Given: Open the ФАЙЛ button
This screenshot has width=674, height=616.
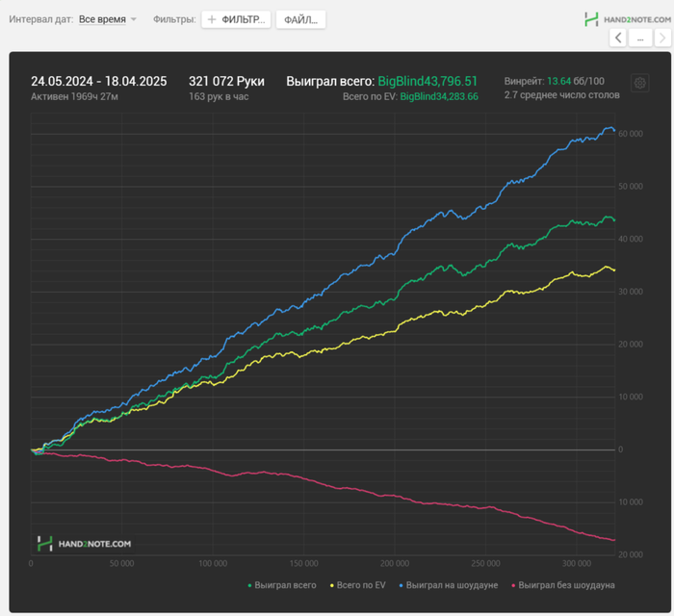Looking at the screenshot, I should [x=300, y=19].
